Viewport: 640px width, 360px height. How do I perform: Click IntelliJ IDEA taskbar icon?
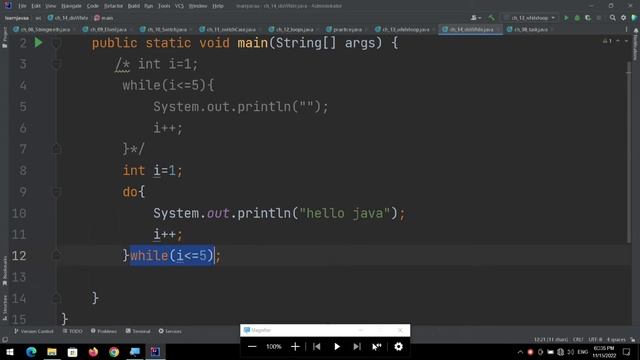click(x=155, y=352)
